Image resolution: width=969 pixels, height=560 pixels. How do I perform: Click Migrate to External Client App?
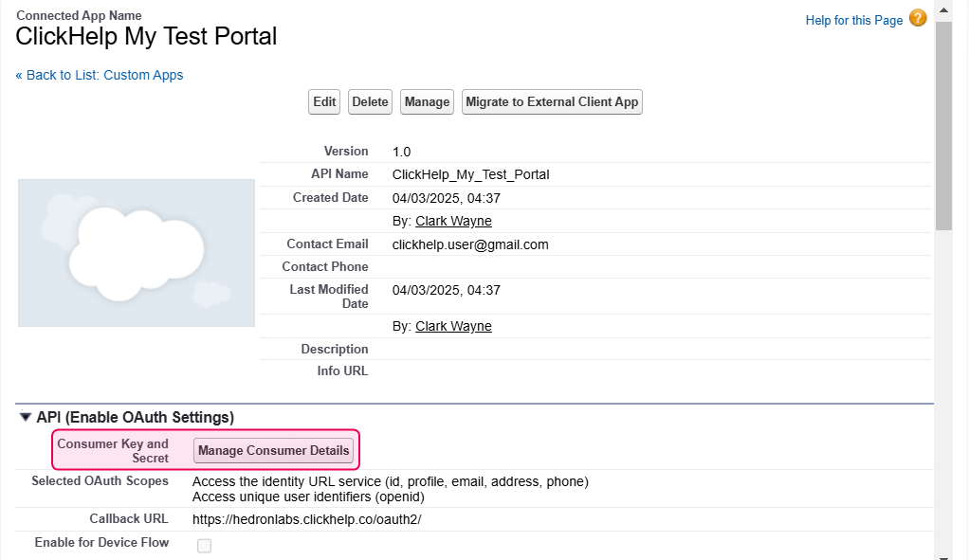click(x=552, y=101)
